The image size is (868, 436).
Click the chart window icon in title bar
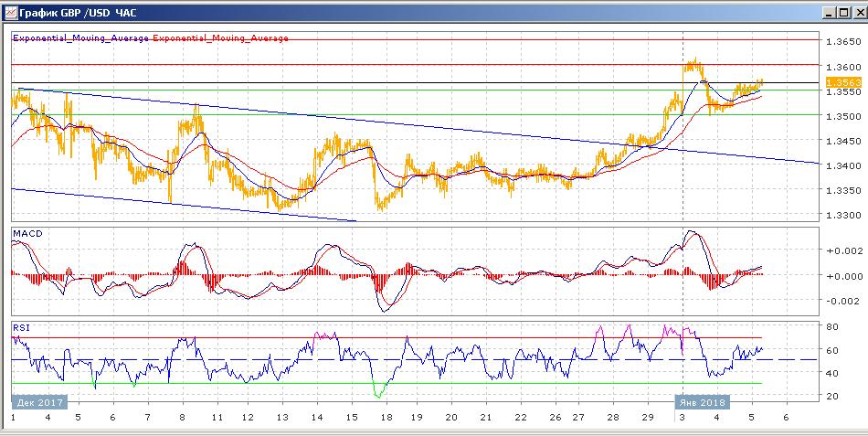click(10, 12)
